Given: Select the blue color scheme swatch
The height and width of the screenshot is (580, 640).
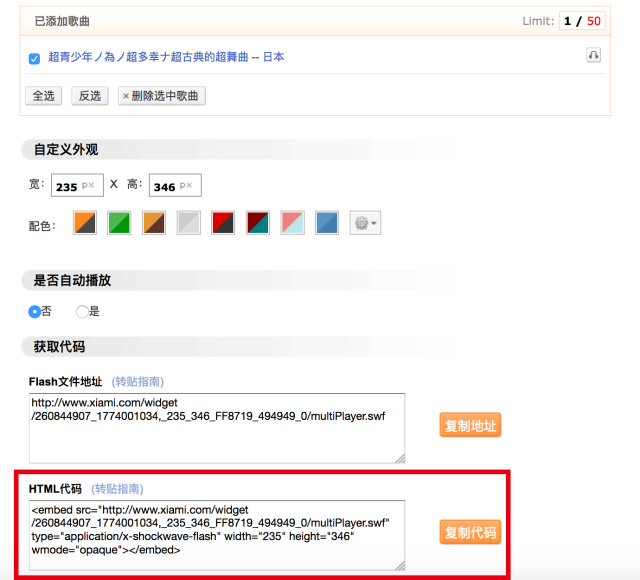Looking at the screenshot, I should [x=327, y=223].
